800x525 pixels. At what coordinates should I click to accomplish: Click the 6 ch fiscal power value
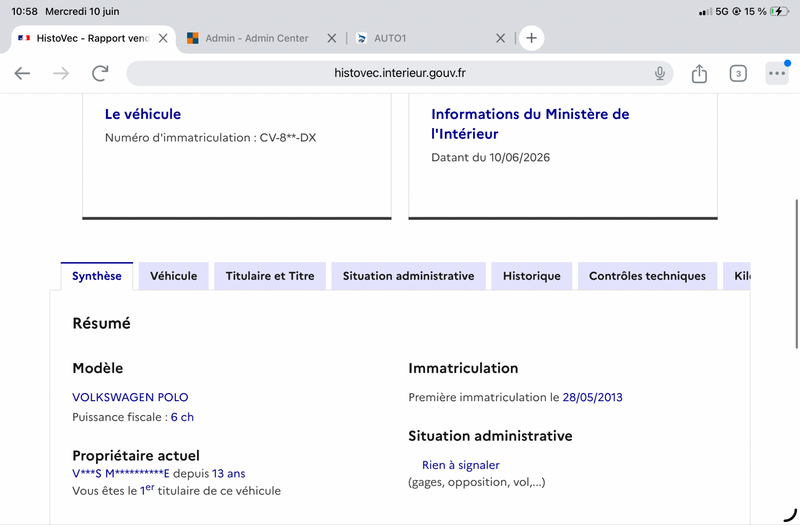(x=182, y=417)
